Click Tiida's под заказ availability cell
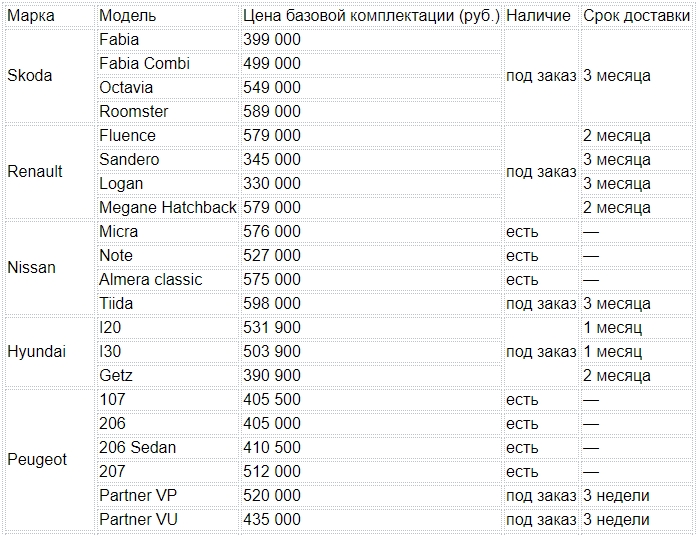696x535 pixels. [x=541, y=303]
